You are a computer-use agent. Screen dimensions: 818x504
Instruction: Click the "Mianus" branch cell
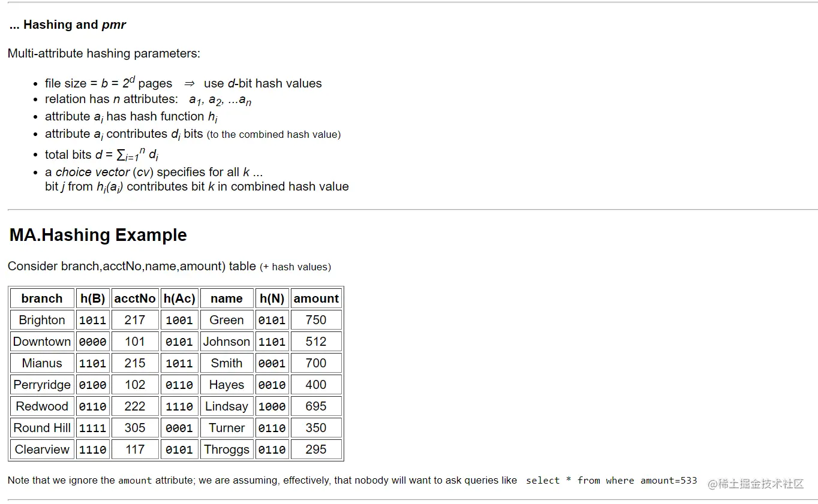click(42, 363)
